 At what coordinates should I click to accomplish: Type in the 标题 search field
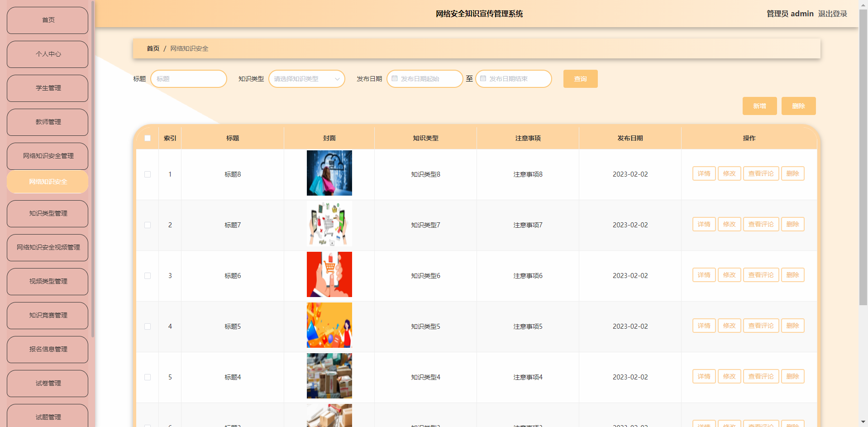[189, 79]
